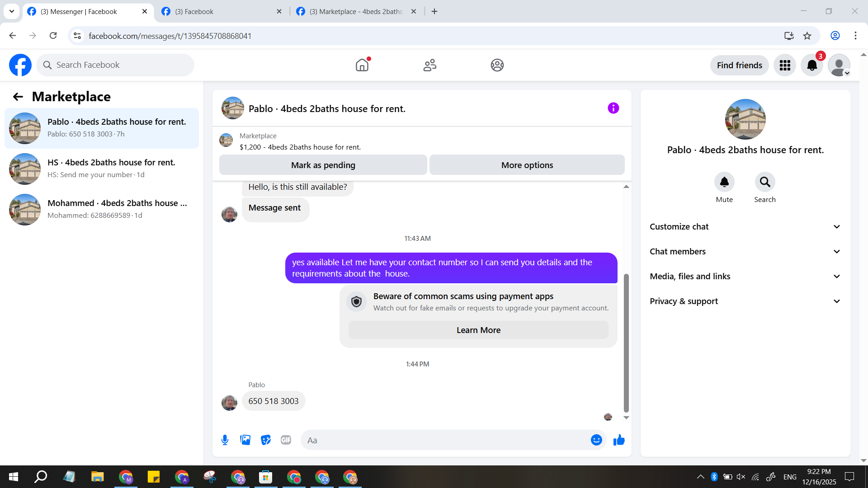Click More options button

[x=527, y=165]
